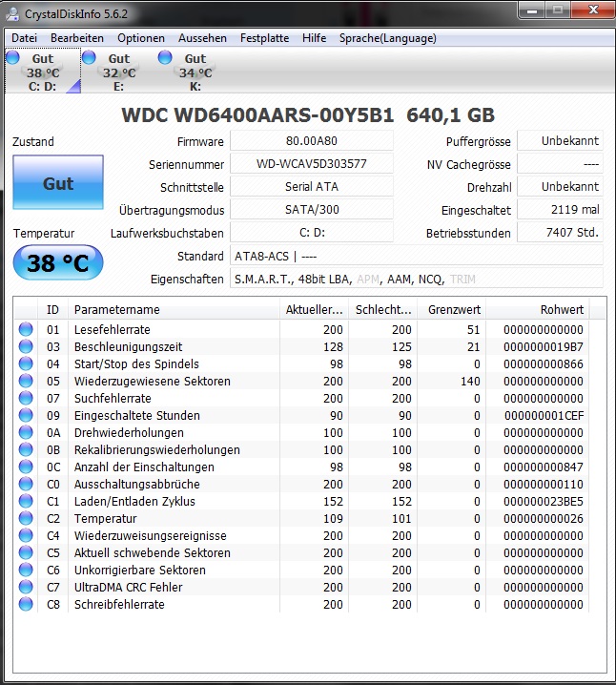Click the NV Cachegrösse field
Viewport: 616px width, 685px height.
pos(560,164)
